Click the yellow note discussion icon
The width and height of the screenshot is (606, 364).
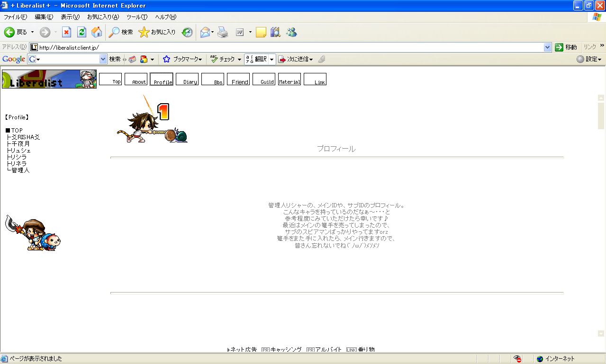(261, 32)
